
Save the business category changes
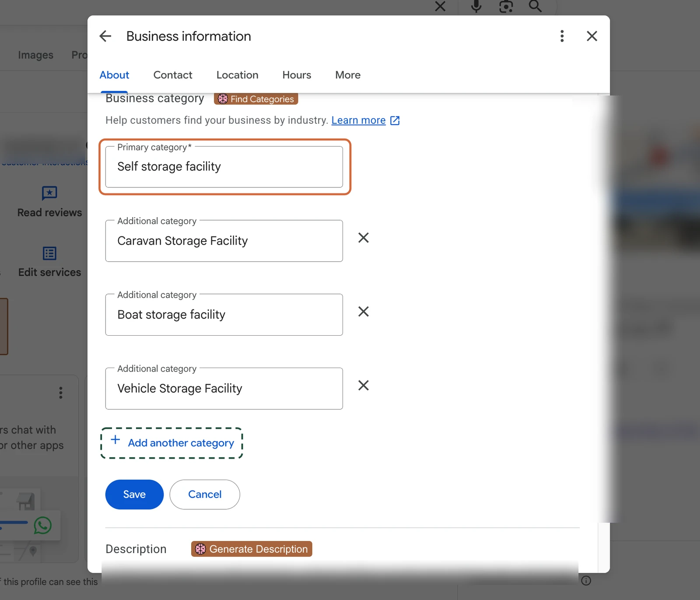click(134, 495)
